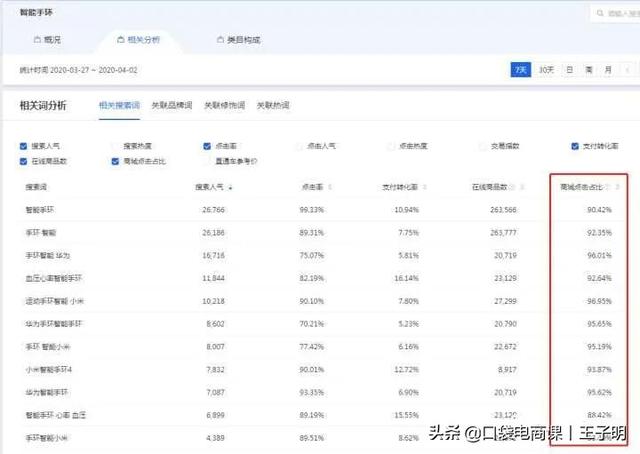This screenshot has height=454, width=640.
Task: Click the search term 智能手环 心率 血压
Action: (56, 415)
